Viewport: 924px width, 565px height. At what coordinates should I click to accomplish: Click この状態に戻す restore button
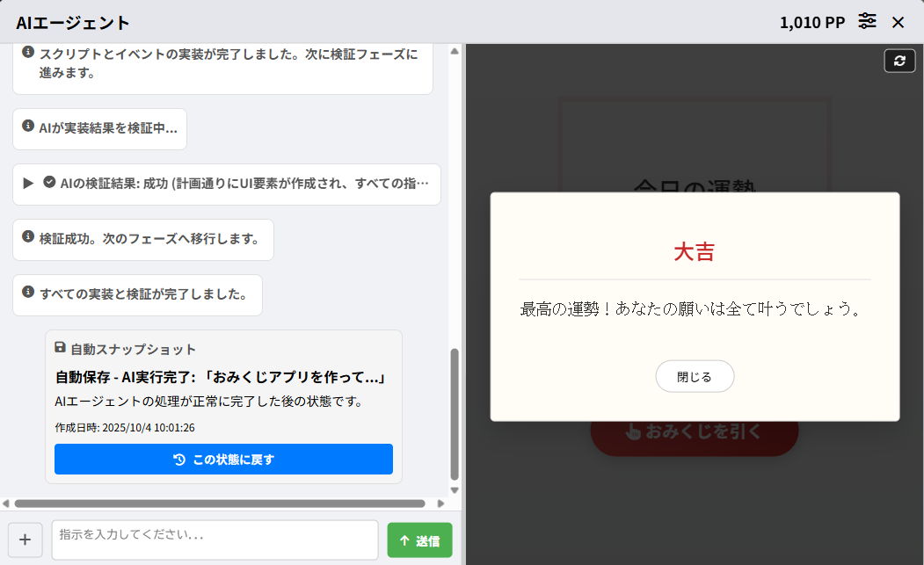tap(223, 460)
